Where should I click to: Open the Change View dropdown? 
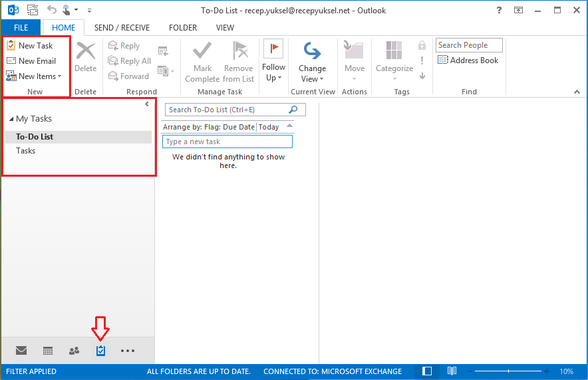[313, 62]
